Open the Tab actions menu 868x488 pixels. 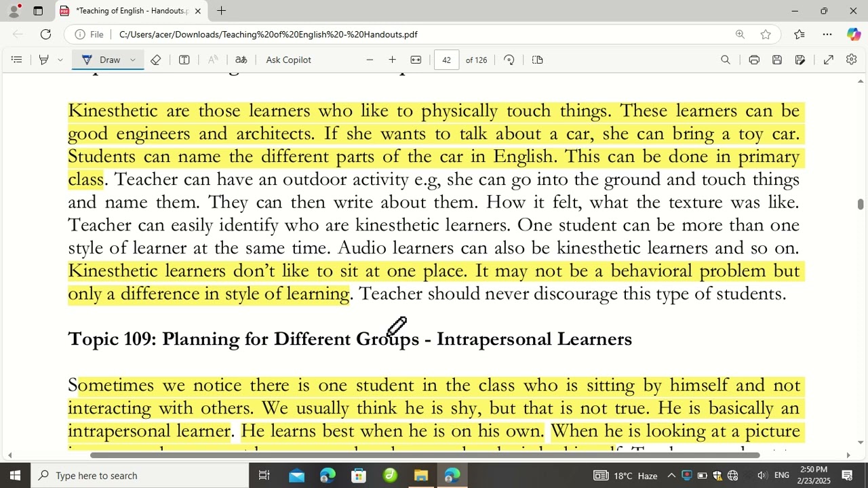(38, 11)
